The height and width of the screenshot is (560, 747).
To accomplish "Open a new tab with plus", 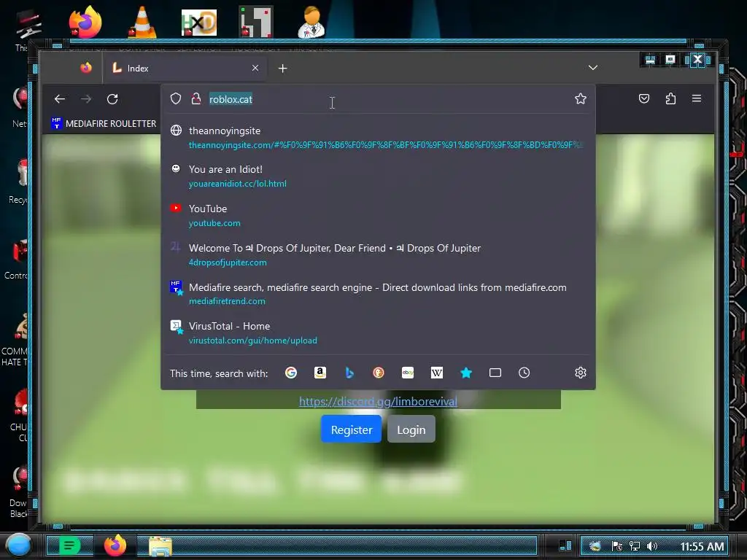I will (282, 69).
